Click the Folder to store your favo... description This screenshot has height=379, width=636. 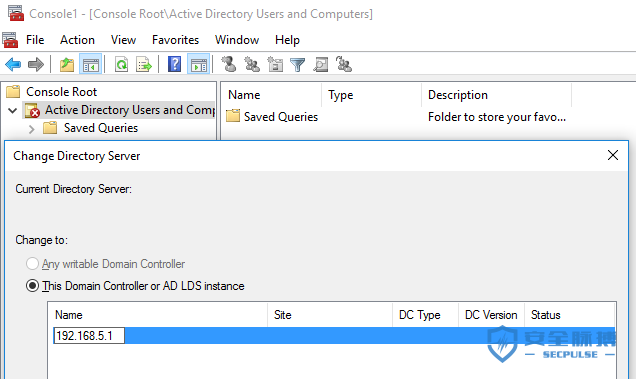pos(497,117)
